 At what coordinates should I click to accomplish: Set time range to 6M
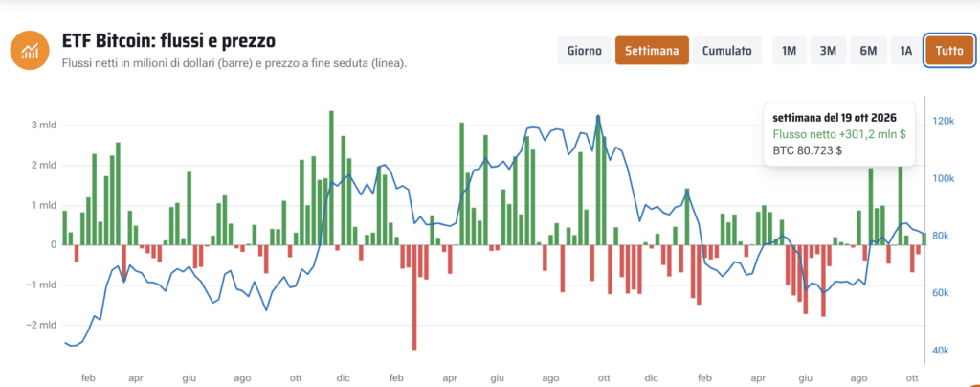(868, 51)
